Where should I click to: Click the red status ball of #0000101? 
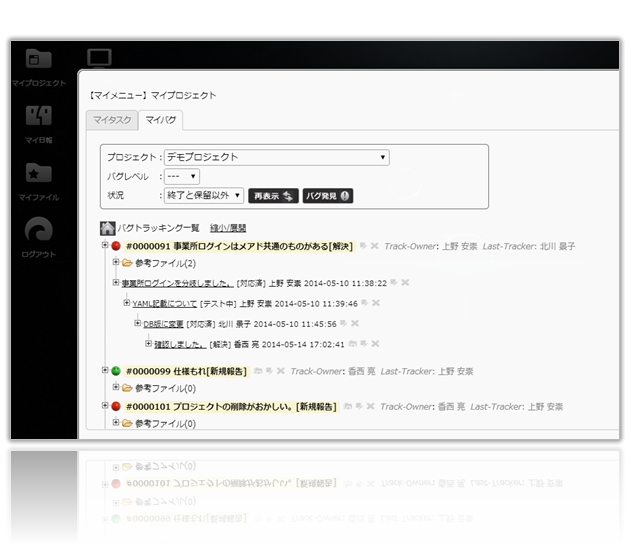[116, 406]
